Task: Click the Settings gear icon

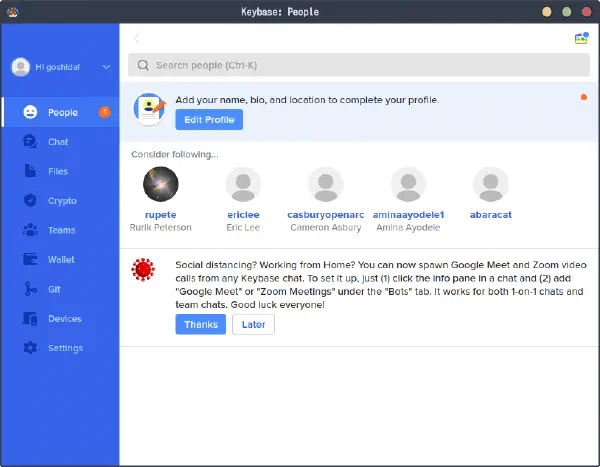Action: point(30,348)
